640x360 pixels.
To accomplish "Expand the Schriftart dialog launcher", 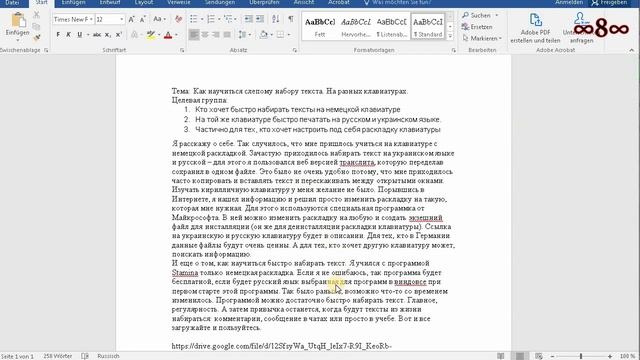I will click(182, 50).
